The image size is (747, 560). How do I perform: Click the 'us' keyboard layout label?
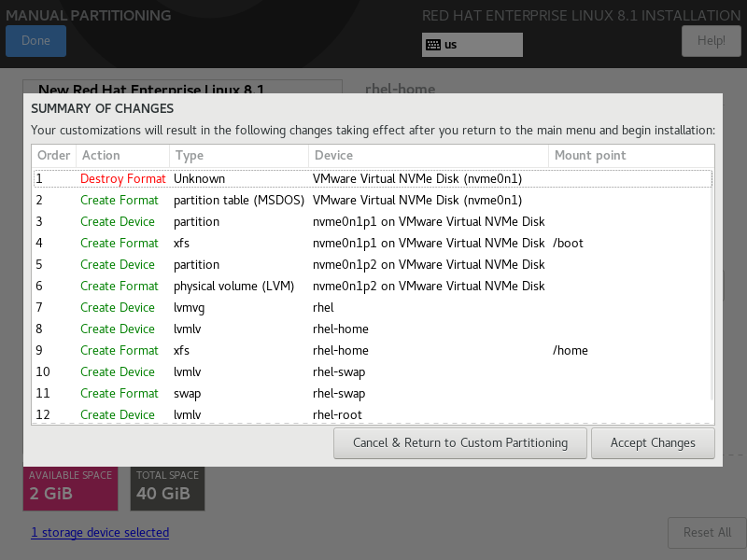451,45
